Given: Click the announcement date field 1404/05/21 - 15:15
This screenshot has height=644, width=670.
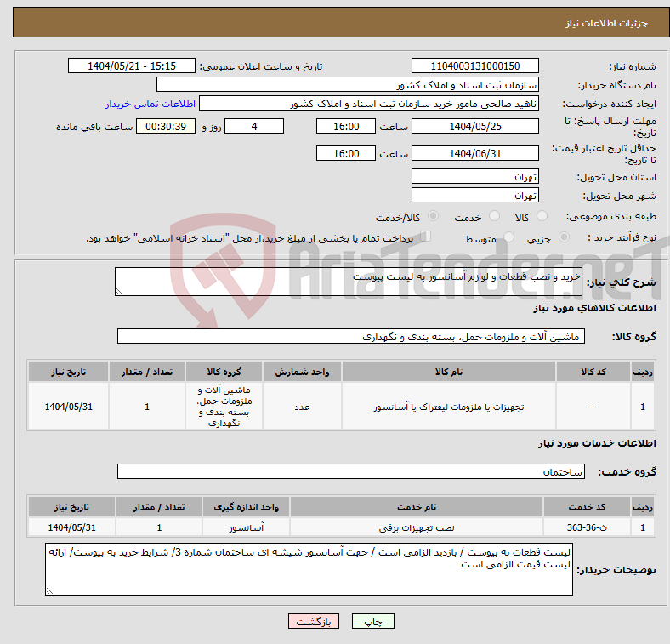Looking at the screenshot, I should point(132,66).
